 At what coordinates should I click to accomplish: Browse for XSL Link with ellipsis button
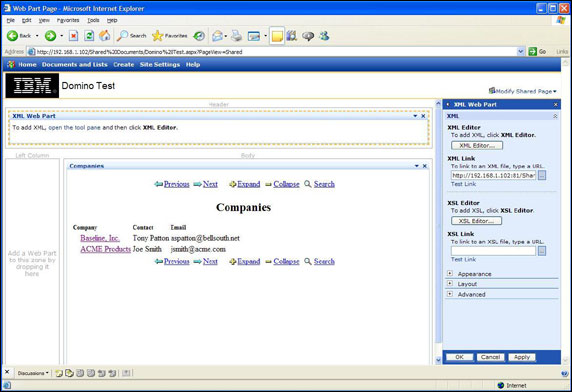click(542, 251)
